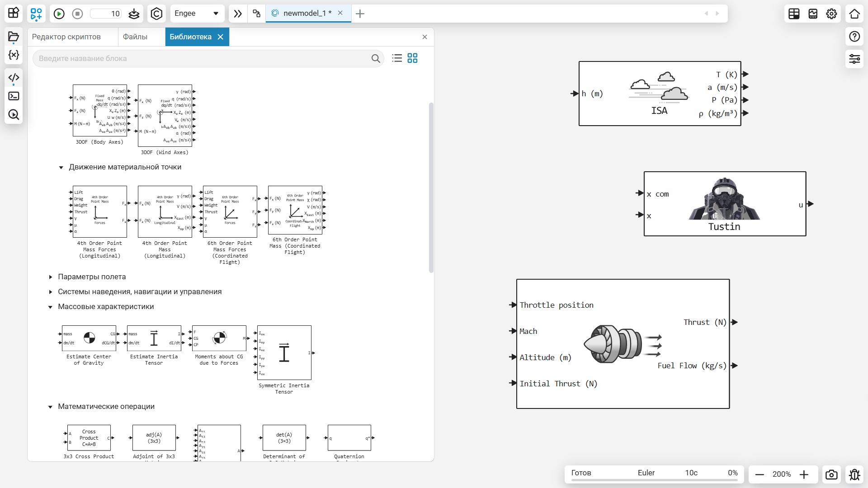Zoom in the canvas with plus button
This screenshot has width=868, height=488.
point(804,474)
